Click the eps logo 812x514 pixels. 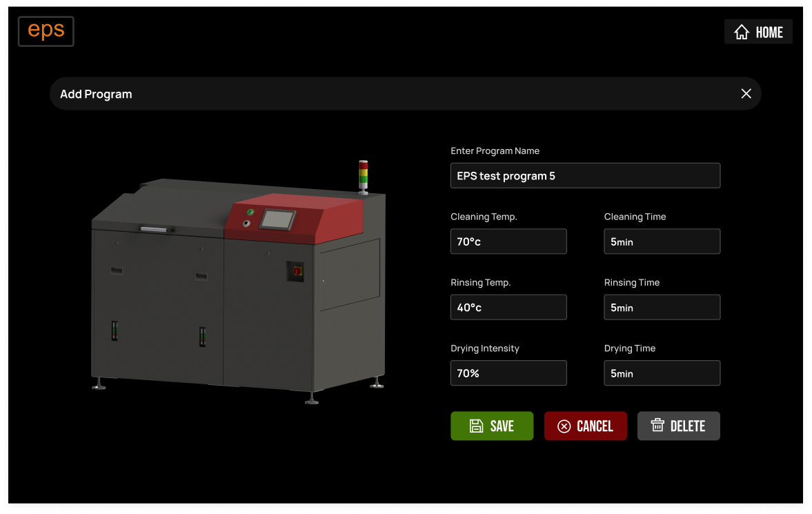point(46,31)
